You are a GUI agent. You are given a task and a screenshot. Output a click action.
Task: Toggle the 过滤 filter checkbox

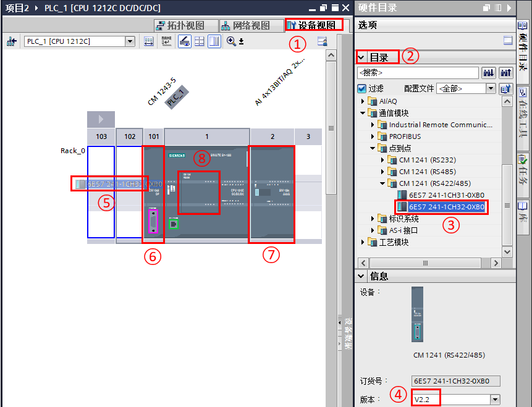361,88
